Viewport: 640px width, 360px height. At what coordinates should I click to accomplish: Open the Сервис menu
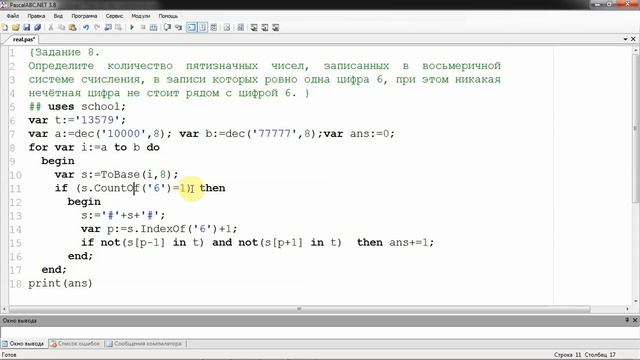pyautogui.click(x=114, y=16)
